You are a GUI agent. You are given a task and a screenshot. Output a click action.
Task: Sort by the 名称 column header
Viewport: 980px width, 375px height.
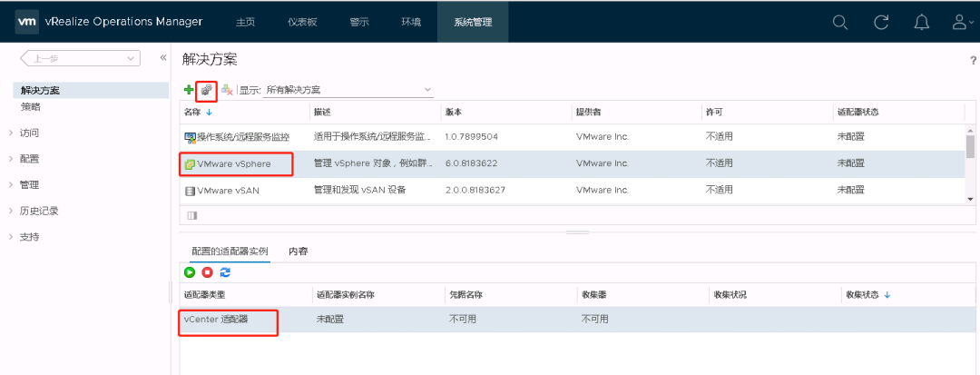[x=244, y=112]
